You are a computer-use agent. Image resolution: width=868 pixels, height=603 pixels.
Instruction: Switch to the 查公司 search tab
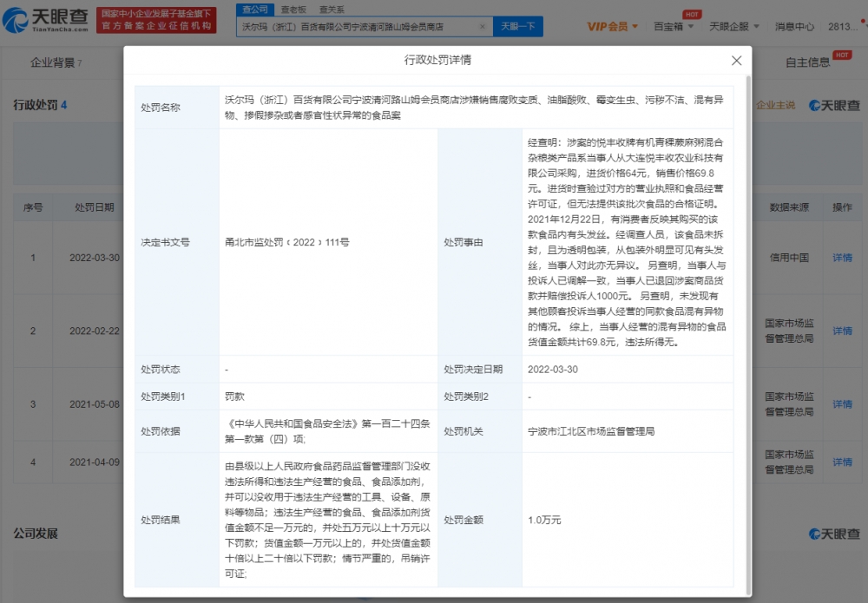[255, 10]
